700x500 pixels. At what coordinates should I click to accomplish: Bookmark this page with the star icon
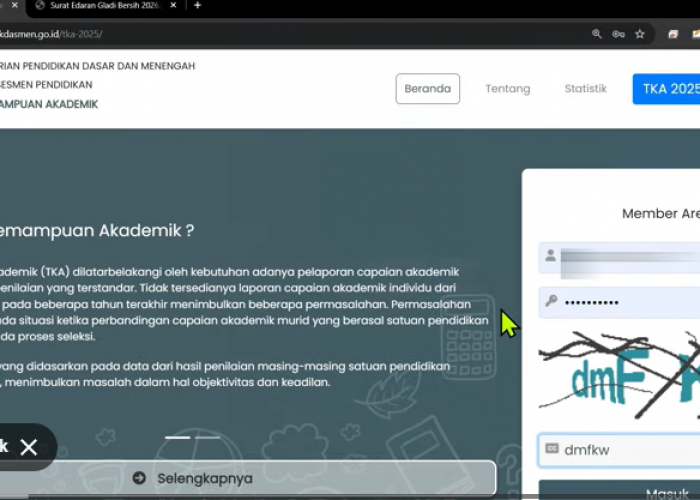tap(640, 34)
